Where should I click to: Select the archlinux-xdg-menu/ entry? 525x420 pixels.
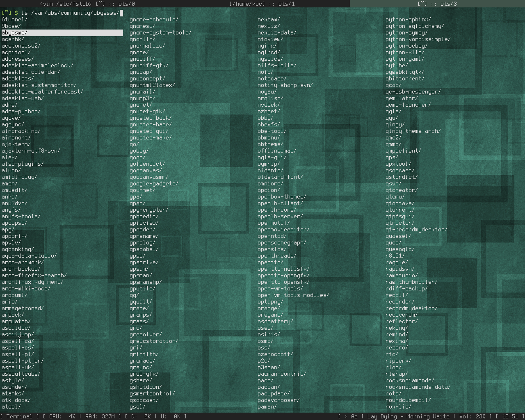32,282
